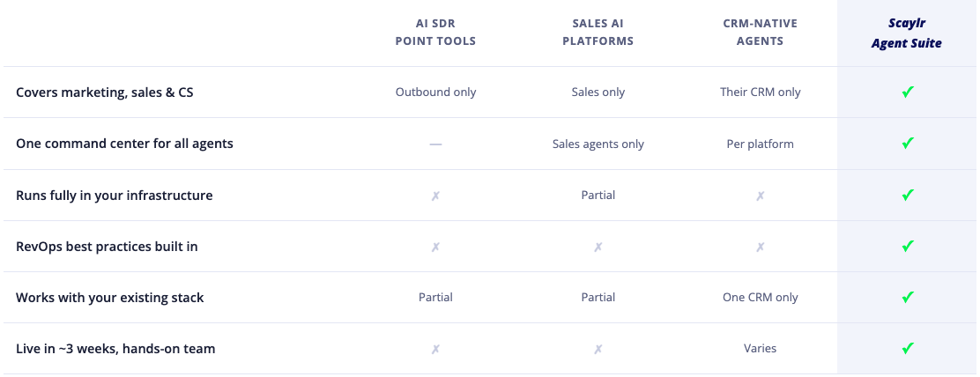Click AI SDR Point Tools X mark in infrastructure row
Screen dimensions: 980x377
pyautogui.click(x=435, y=196)
